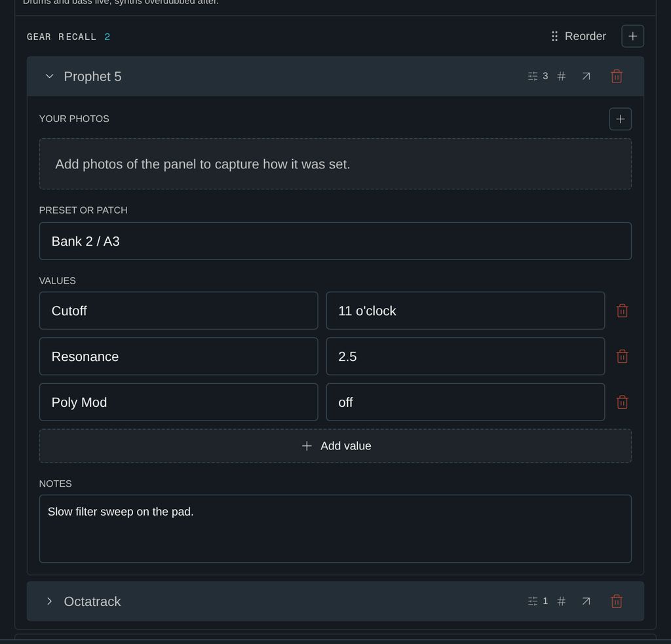
Task: Click the photo drop zone placeholder
Action: click(x=335, y=164)
